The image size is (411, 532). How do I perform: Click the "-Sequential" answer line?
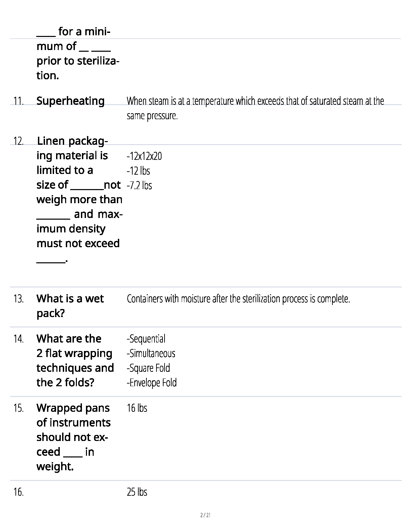pyautogui.click(x=146, y=339)
